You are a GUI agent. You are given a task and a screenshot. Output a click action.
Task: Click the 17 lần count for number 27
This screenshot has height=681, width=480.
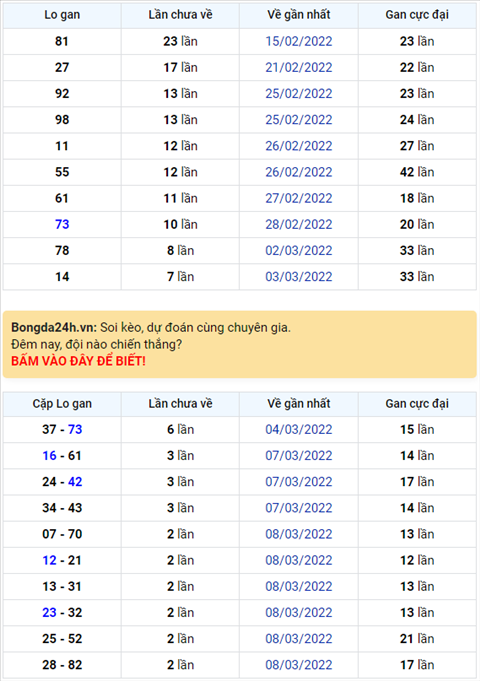[180, 67]
